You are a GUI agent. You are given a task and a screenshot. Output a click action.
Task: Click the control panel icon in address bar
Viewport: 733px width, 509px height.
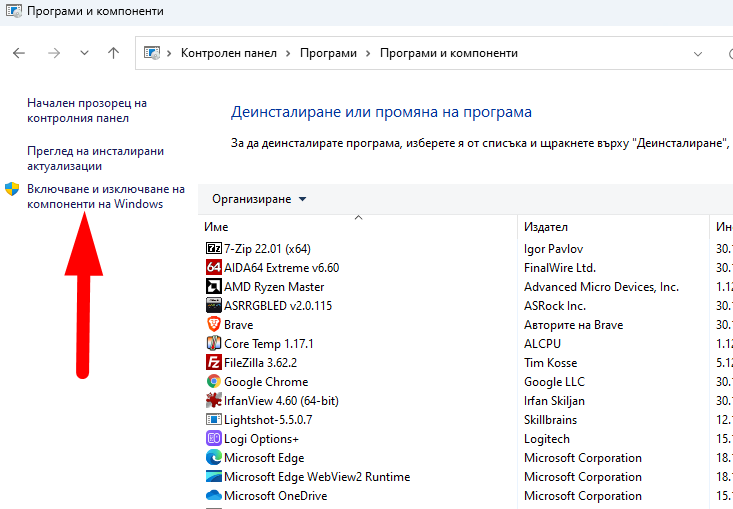tap(151, 53)
